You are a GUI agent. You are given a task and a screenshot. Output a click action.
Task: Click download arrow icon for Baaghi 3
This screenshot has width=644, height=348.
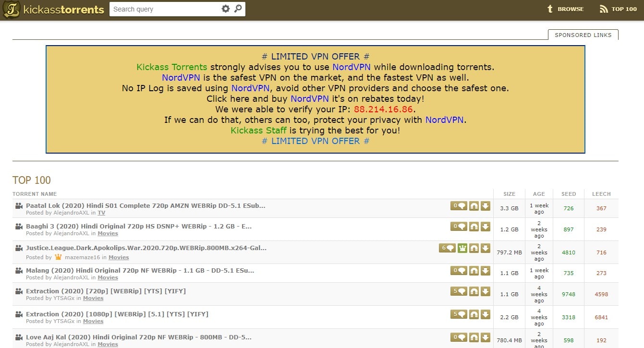(x=486, y=227)
